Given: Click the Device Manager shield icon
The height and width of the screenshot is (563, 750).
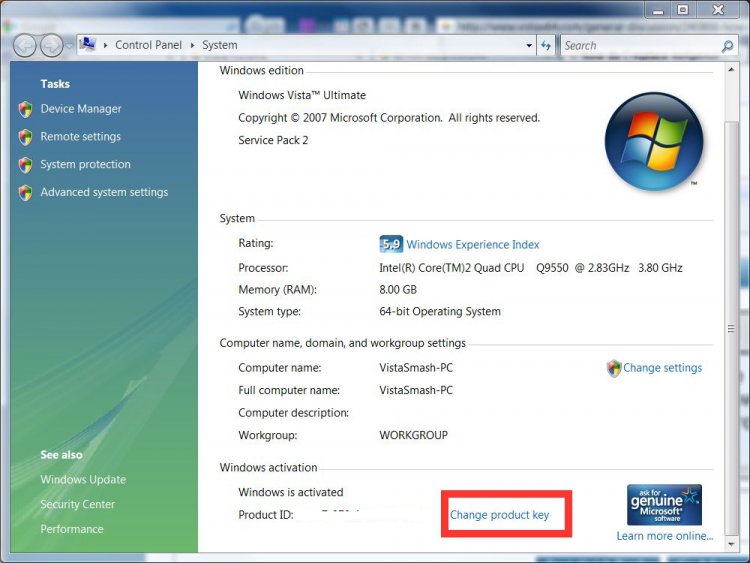Looking at the screenshot, I should pyautogui.click(x=25, y=109).
